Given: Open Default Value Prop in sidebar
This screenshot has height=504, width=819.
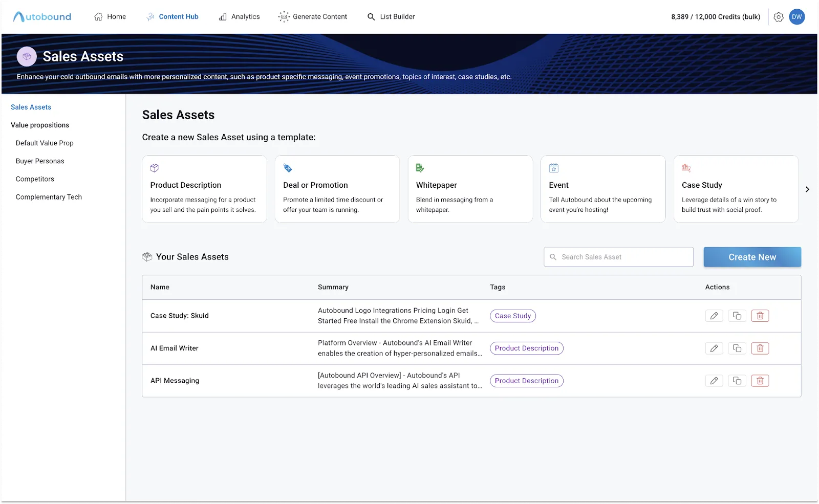Looking at the screenshot, I should (45, 143).
